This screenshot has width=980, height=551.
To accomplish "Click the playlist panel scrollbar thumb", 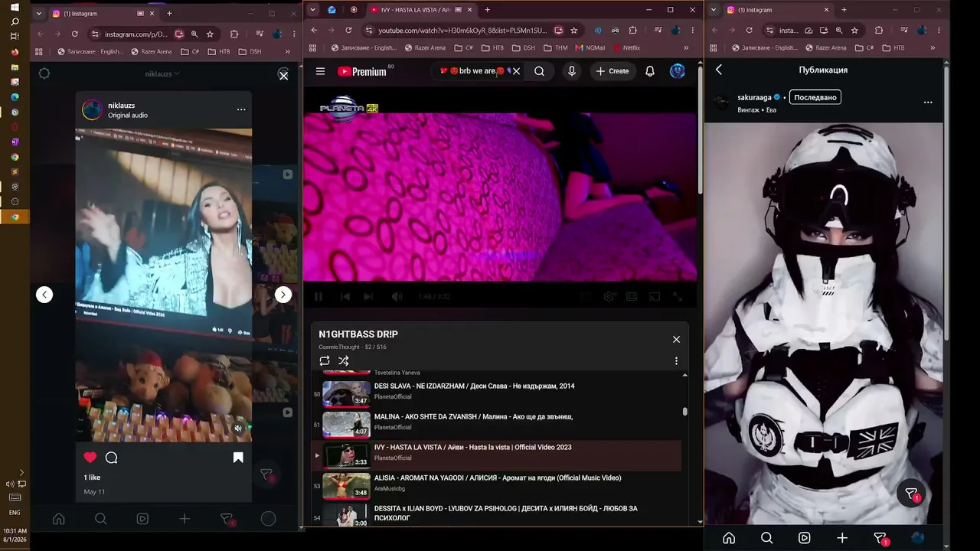I will tap(684, 412).
